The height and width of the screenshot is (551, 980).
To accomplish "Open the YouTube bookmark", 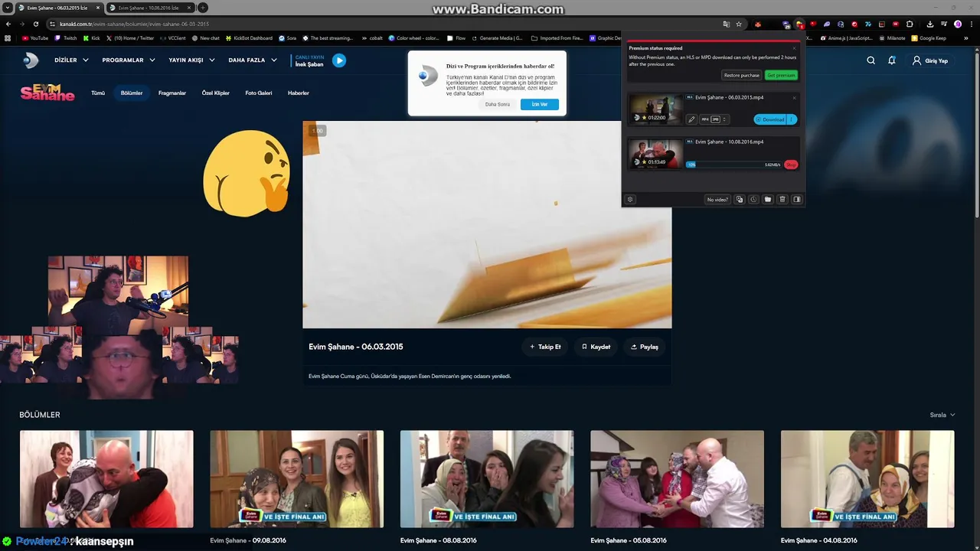I will pos(35,37).
